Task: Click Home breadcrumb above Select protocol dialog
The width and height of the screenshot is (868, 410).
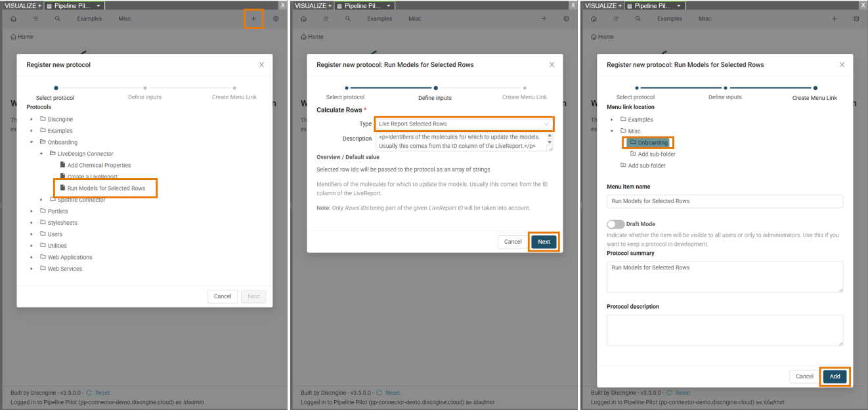Action: (22, 37)
